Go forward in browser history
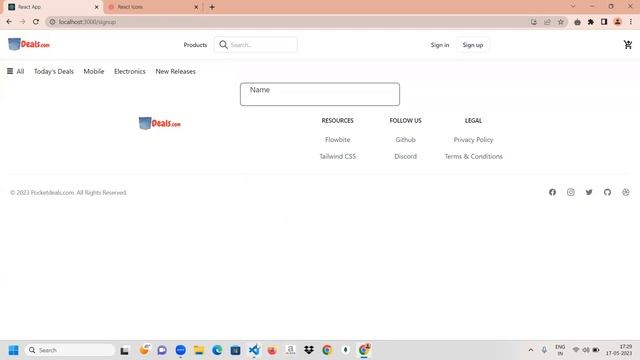The width and height of the screenshot is (640, 360). tap(22, 22)
